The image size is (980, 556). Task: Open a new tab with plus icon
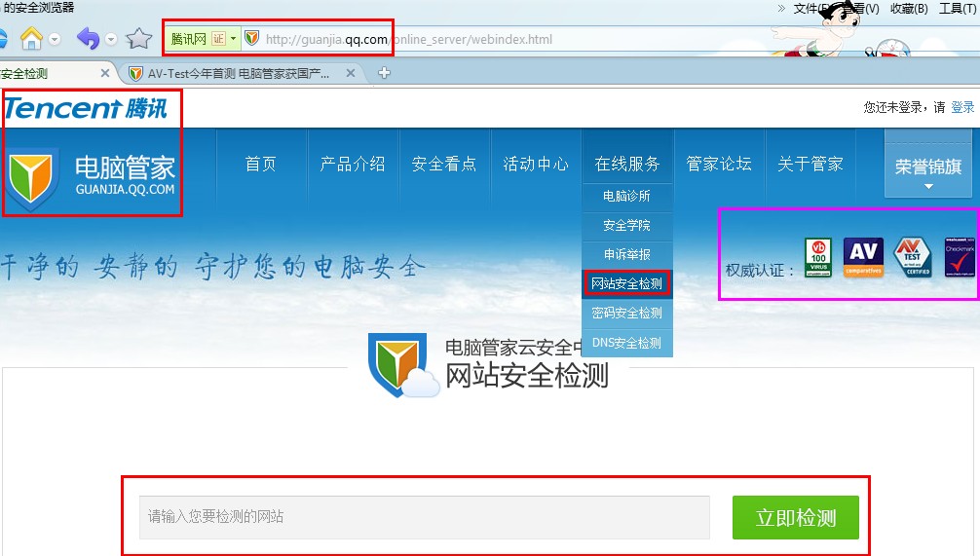[x=385, y=73]
